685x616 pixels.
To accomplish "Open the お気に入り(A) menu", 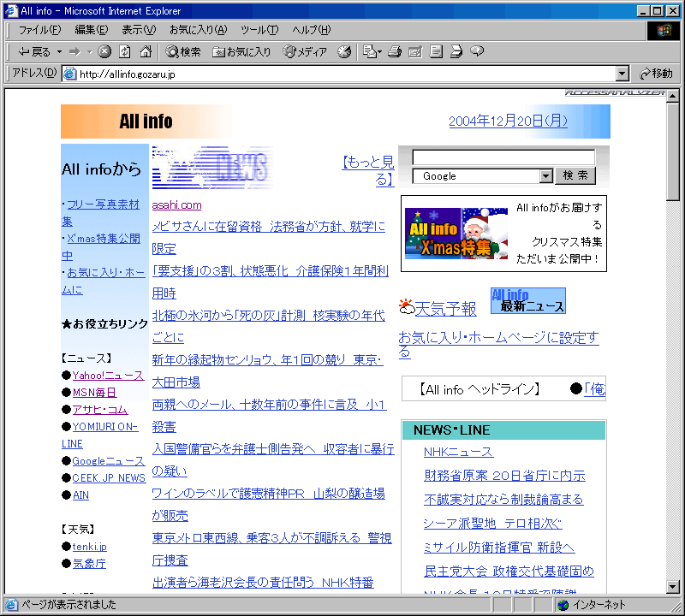I will click(199, 30).
